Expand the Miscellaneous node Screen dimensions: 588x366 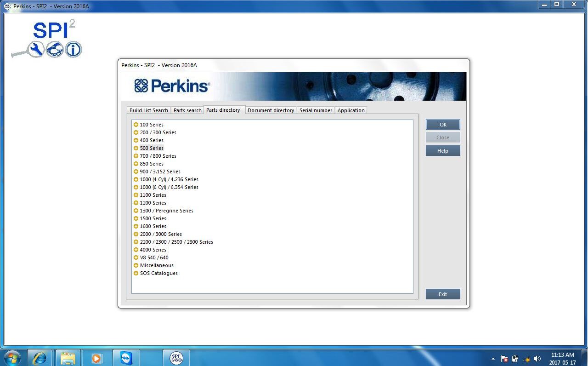pyautogui.click(x=136, y=265)
